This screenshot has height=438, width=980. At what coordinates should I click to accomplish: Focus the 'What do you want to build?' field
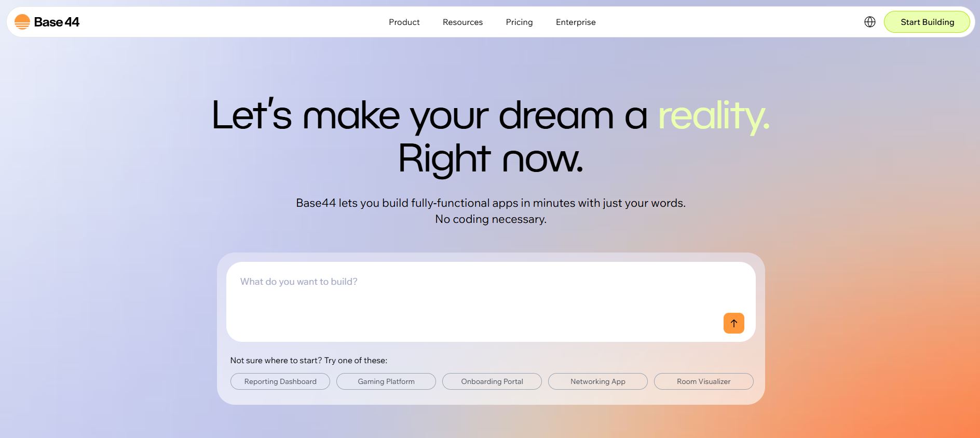491,302
